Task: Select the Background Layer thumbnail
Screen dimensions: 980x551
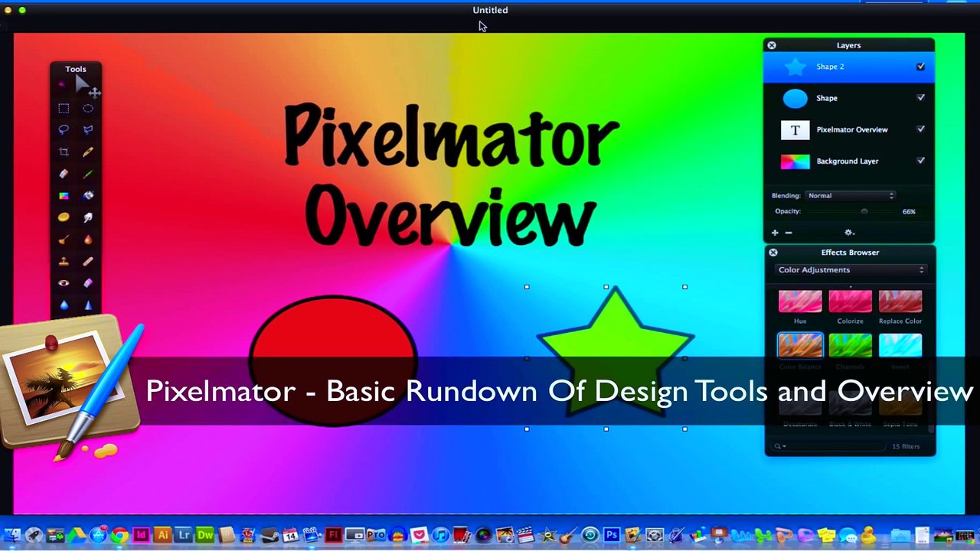Action: (795, 161)
